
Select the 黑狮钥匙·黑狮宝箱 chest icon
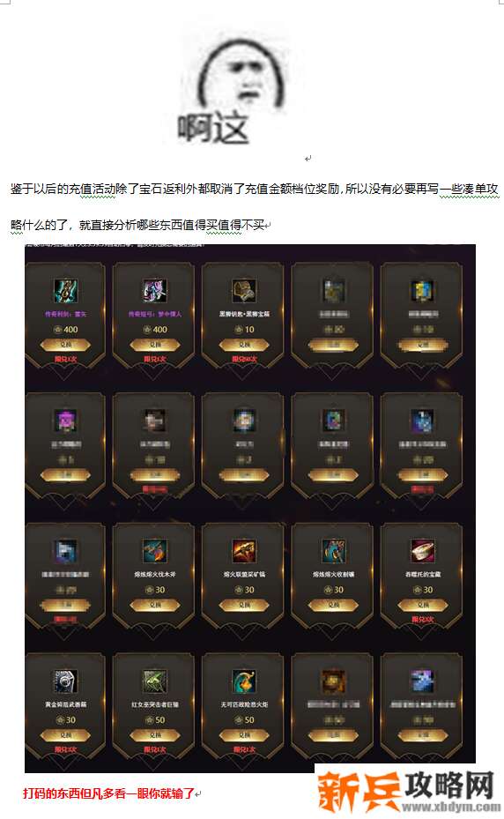point(244,290)
